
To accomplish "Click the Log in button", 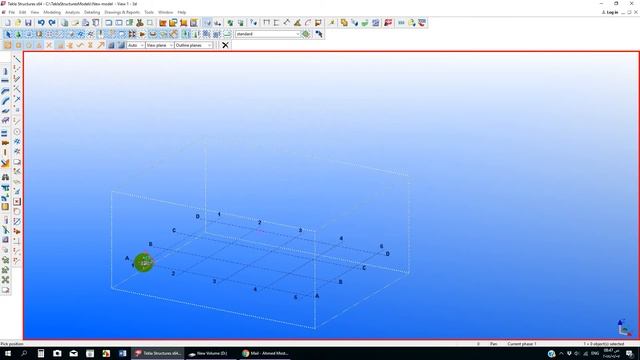I will coord(610,13).
